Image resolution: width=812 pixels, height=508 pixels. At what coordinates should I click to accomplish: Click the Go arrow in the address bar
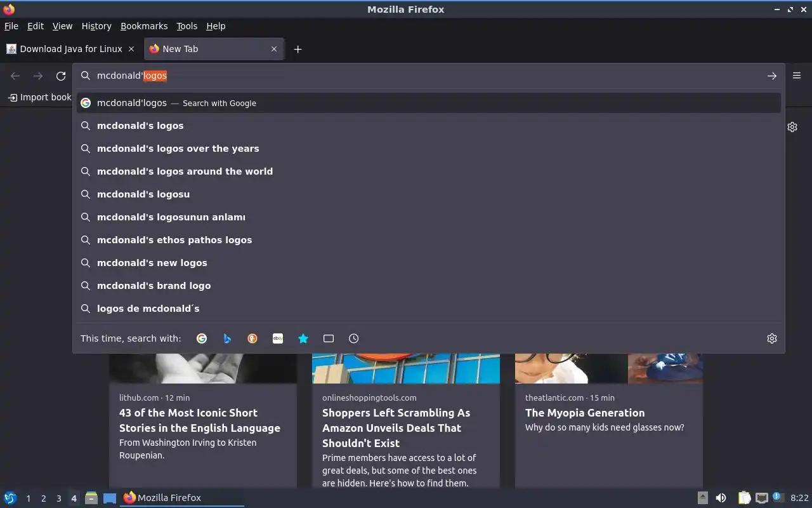point(772,76)
